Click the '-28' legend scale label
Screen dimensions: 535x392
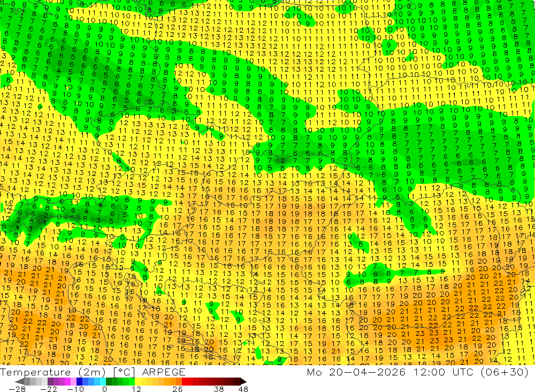tap(17, 389)
